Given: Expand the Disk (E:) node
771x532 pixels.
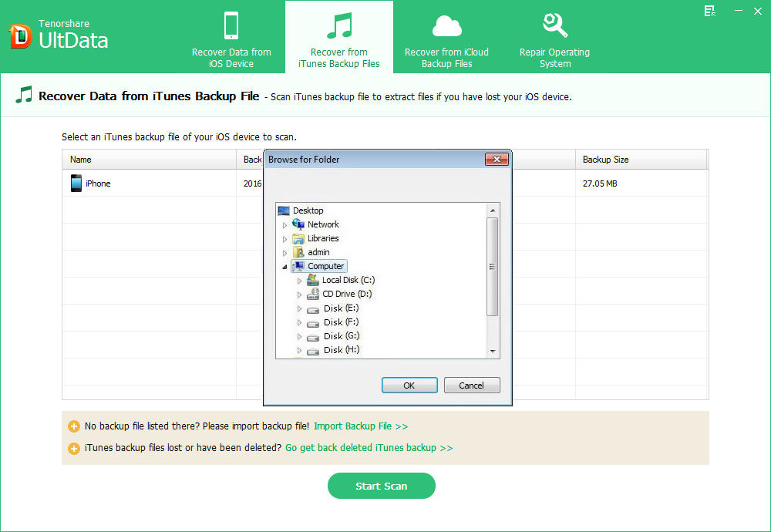Looking at the screenshot, I should [x=299, y=308].
